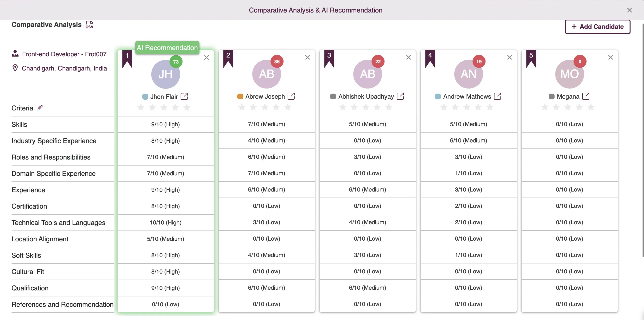Click Abhishek Upadhyay Technical Tools 4/10 (Medium)
The width and height of the screenshot is (644, 320).
click(x=367, y=222)
